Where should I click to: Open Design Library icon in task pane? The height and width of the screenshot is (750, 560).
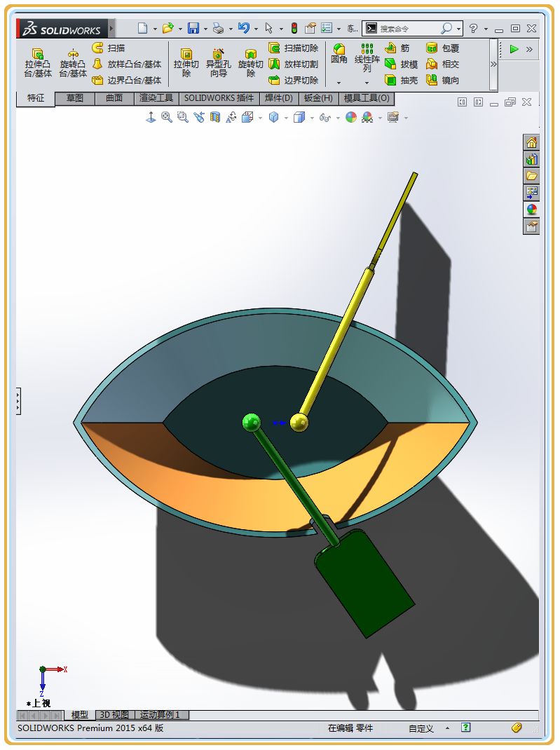pyautogui.click(x=531, y=159)
